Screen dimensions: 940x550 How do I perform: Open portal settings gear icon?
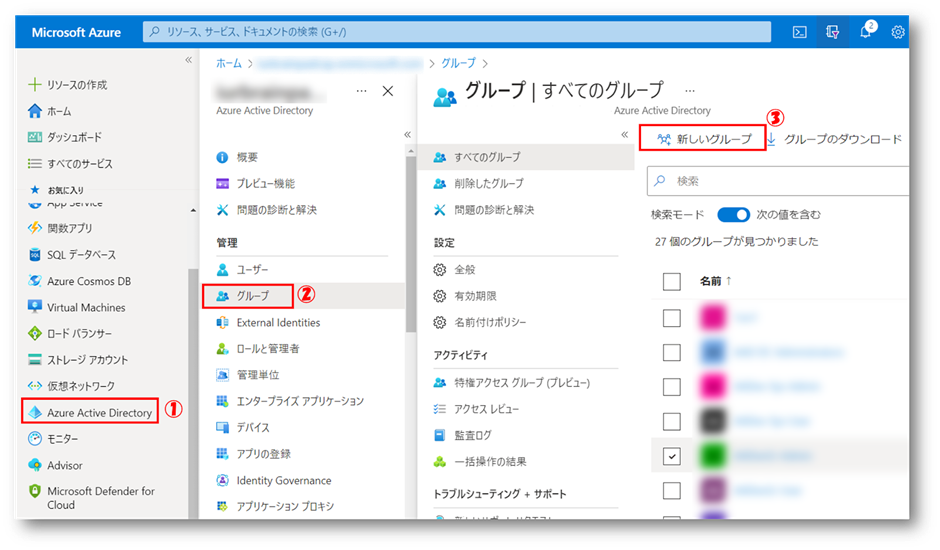pyautogui.click(x=897, y=32)
